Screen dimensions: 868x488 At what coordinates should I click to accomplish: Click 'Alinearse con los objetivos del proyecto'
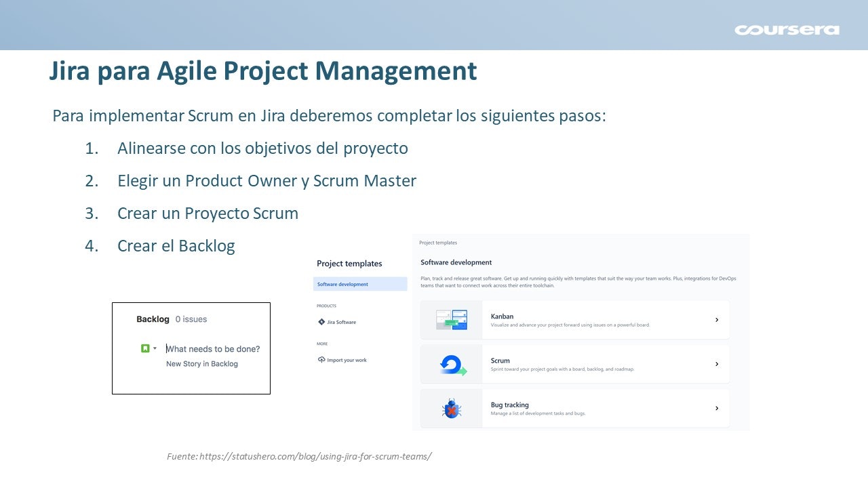click(x=262, y=148)
